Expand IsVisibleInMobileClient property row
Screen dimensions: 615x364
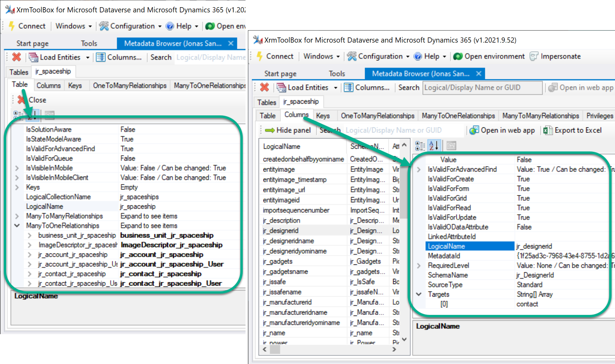click(x=17, y=178)
